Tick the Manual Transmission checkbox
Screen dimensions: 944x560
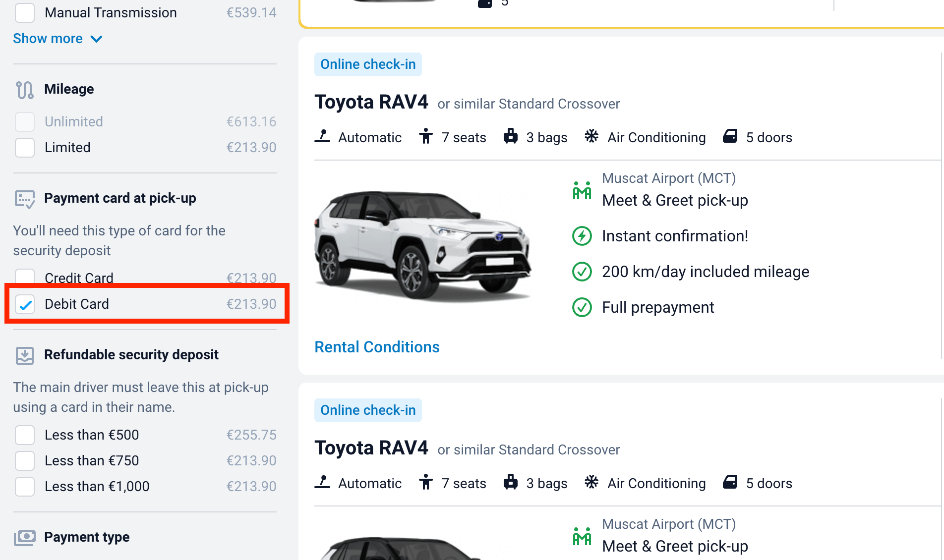point(25,12)
